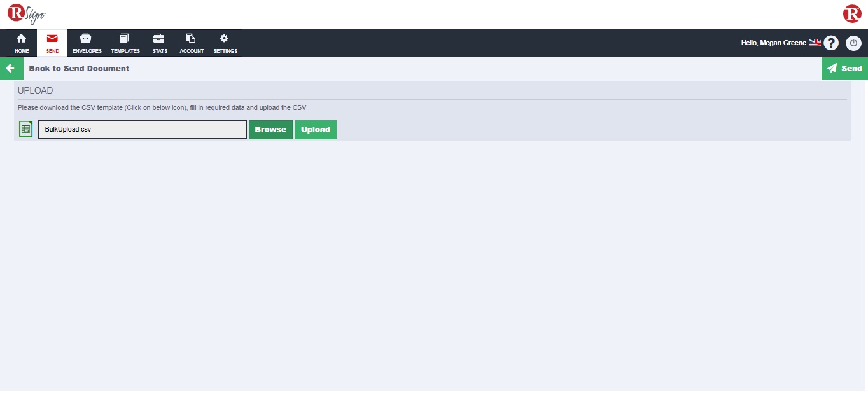Open the Envelopes section
Screen dimensions: 868x402
pyautogui.click(x=87, y=43)
